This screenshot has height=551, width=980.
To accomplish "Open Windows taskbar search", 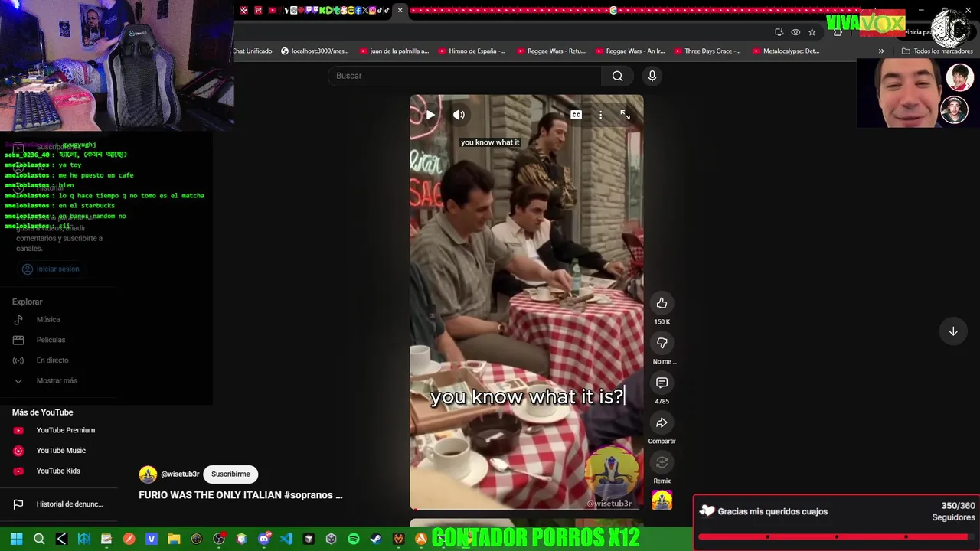I will pyautogui.click(x=39, y=539).
